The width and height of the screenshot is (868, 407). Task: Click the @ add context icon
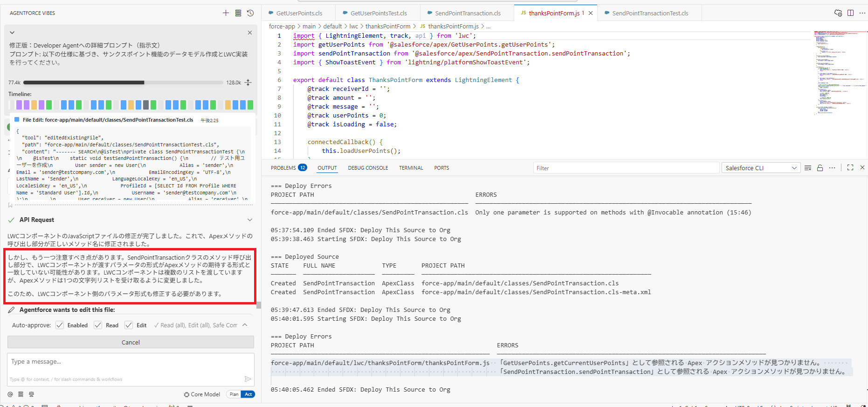pos(10,394)
